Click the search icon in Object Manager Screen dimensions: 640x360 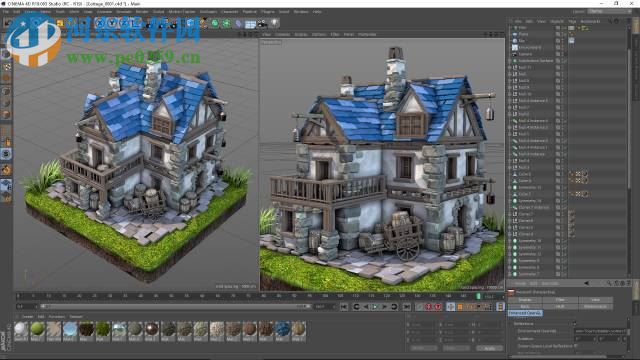click(x=610, y=21)
